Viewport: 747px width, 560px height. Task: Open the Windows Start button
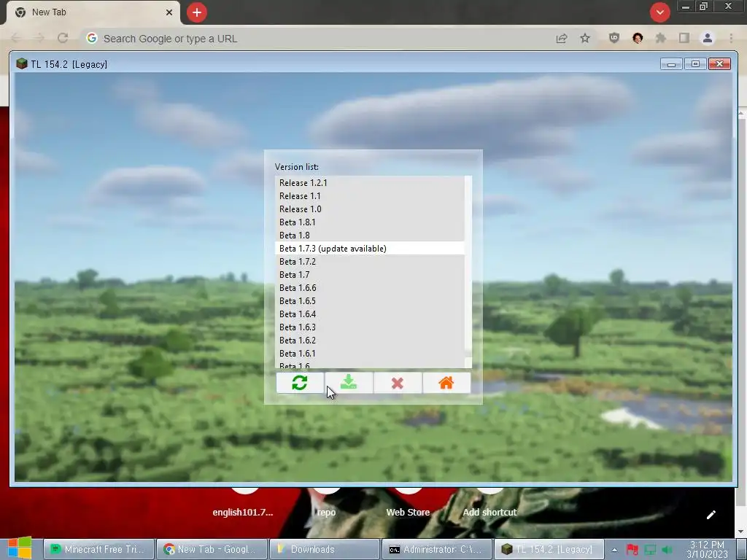(x=20, y=548)
